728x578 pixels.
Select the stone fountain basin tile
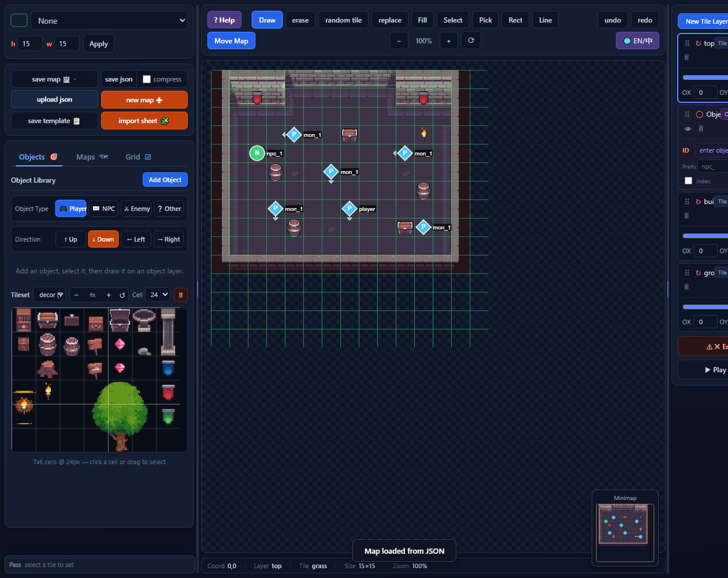(x=144, y=320)
